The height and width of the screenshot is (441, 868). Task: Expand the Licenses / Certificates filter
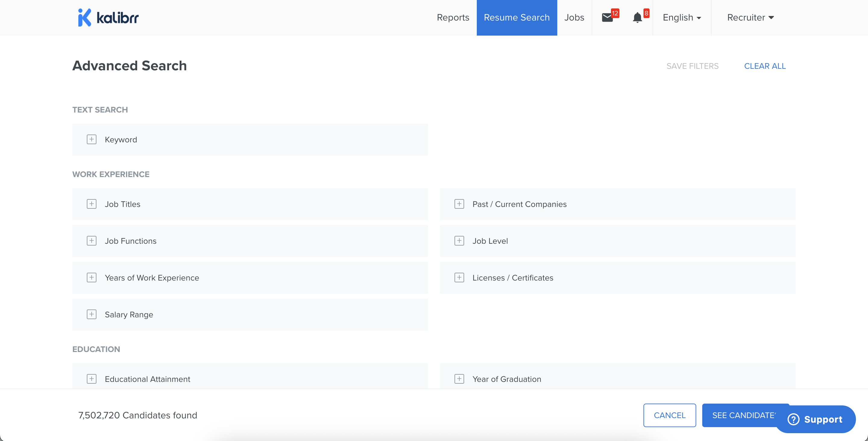point(459,278)
